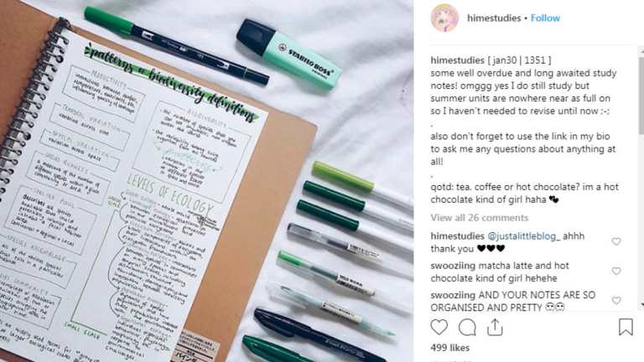Screen dimensions: 644x362
Task: Follow the himestudies account
Action: (545, 18)
